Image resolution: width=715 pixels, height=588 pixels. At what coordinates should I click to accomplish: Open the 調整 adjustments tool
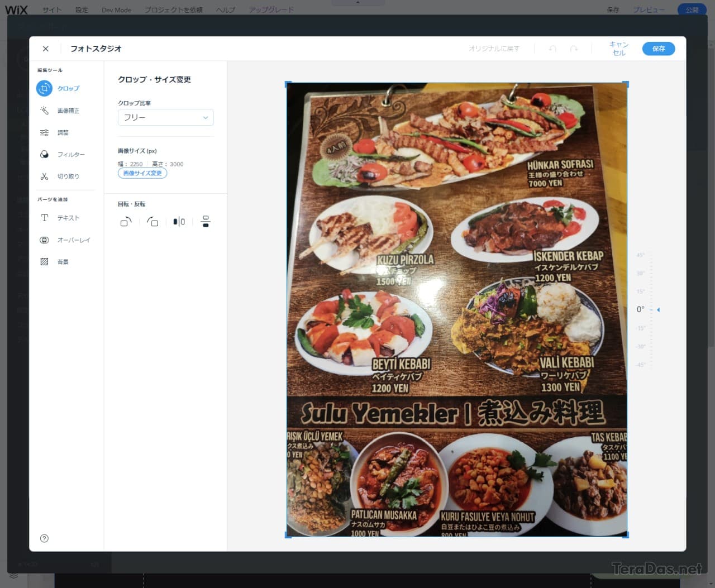click(x=54, y=133)
